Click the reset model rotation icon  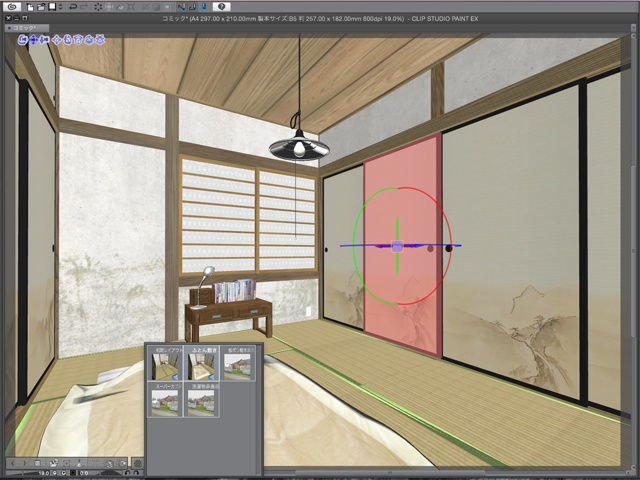[x=109, y=463]
